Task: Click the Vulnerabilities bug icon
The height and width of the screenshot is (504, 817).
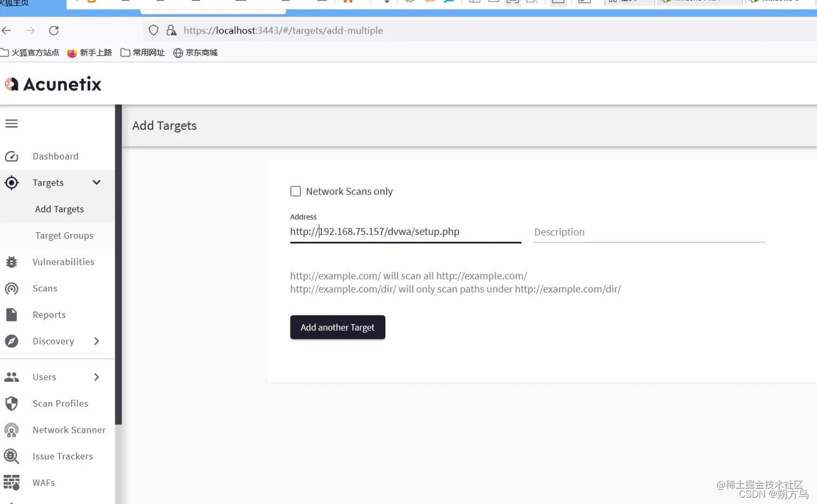Action: (x=11, y=262)
